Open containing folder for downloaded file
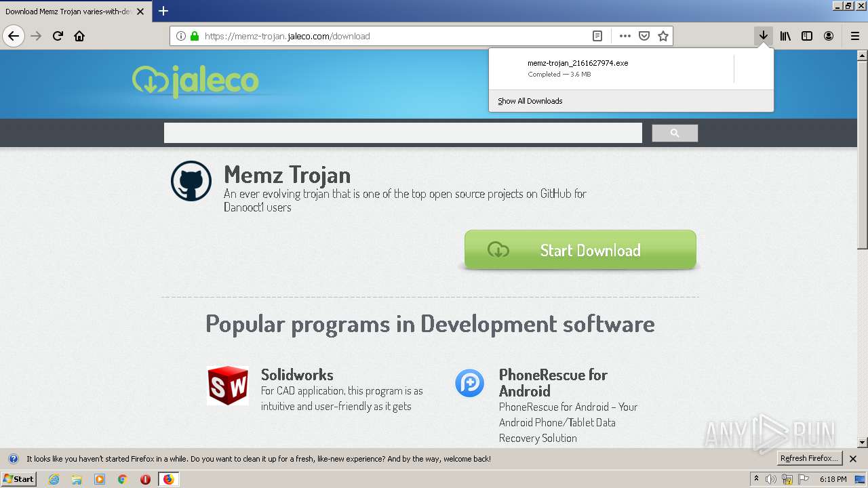868x488 pixels. pos(753,68)
